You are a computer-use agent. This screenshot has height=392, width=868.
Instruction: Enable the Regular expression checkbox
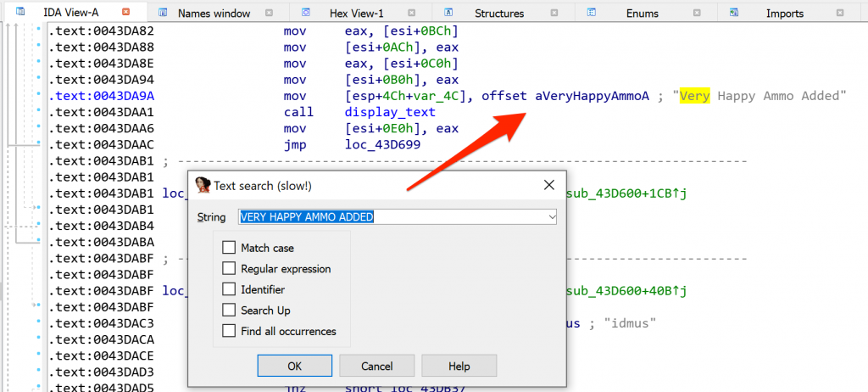[x=228, y=269]
